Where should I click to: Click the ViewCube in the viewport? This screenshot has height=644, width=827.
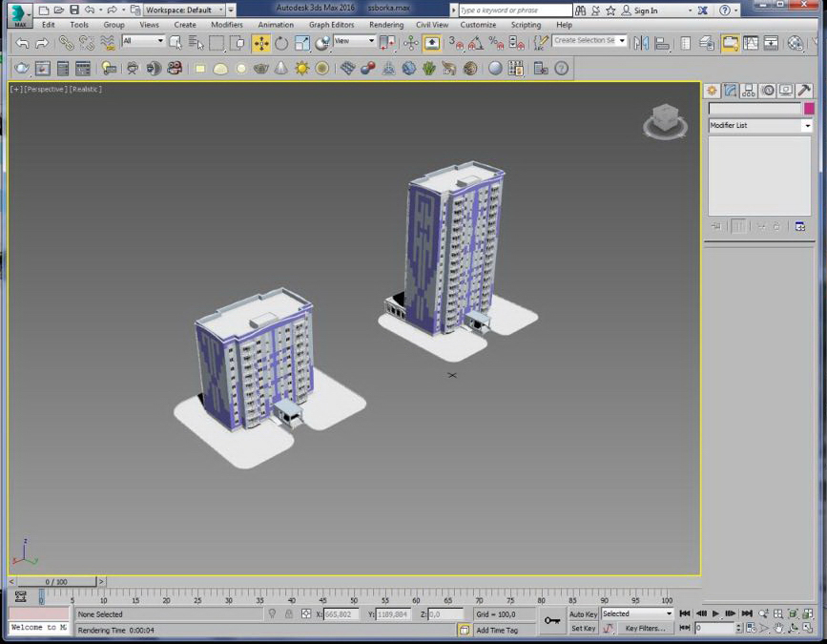click(x=665, y=121)
